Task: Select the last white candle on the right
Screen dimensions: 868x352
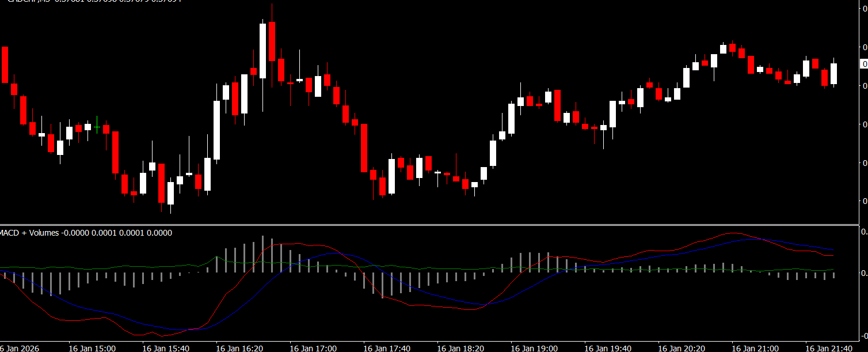Action: [833, 74]
